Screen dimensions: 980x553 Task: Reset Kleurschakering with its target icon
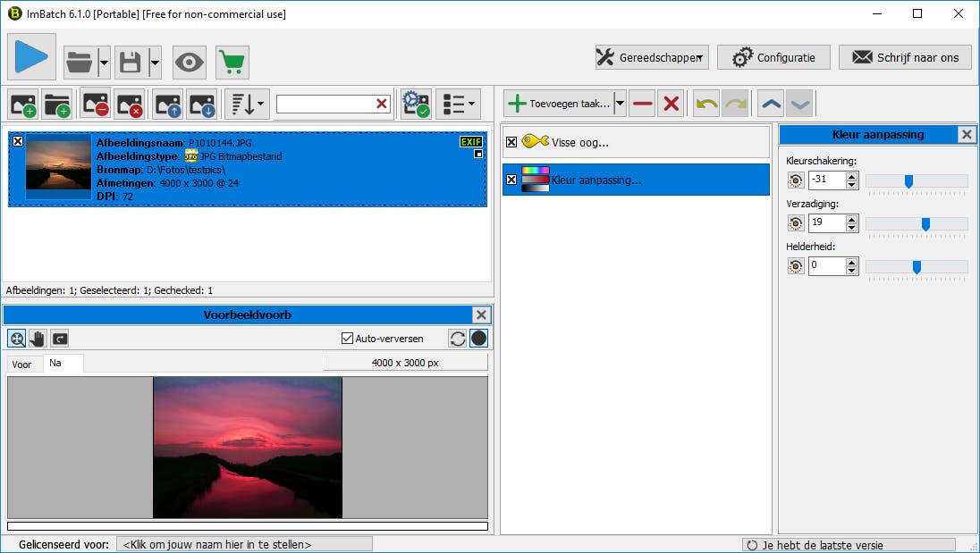796,181
